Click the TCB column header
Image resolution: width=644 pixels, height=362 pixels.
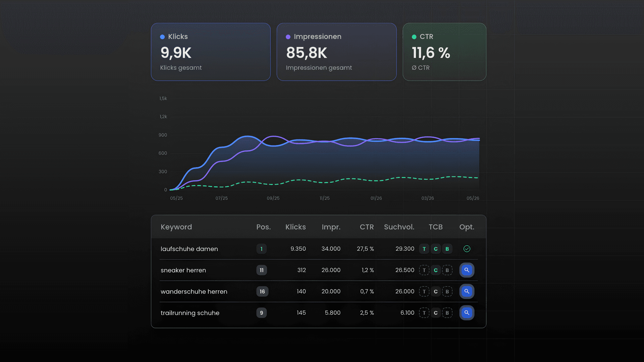pos(436,227)
